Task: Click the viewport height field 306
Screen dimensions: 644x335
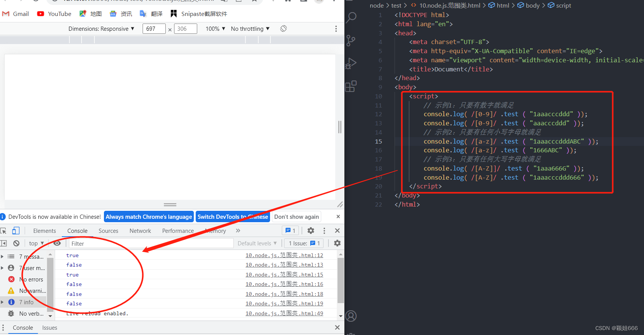Action: tap(185, 29)
